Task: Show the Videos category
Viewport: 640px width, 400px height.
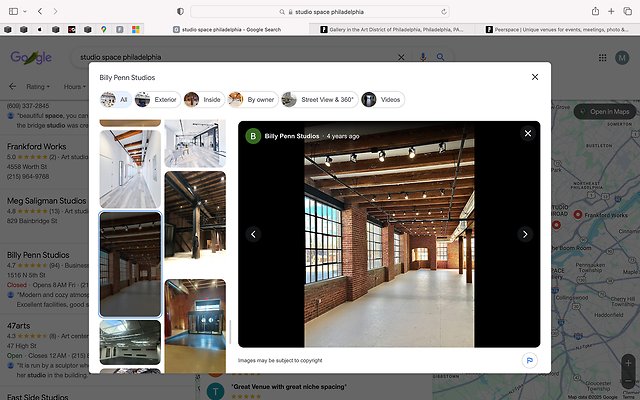Action: (383, 99)
